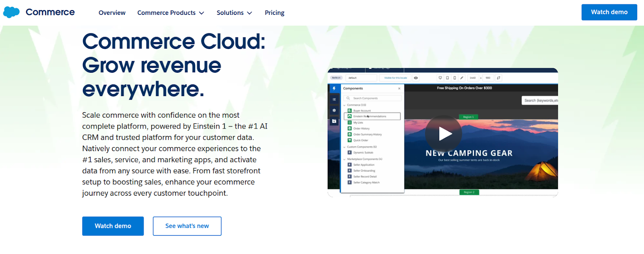This screenshot has height=254, width=644.
Task: Click the Region 1 label in video
Action: 469,117
